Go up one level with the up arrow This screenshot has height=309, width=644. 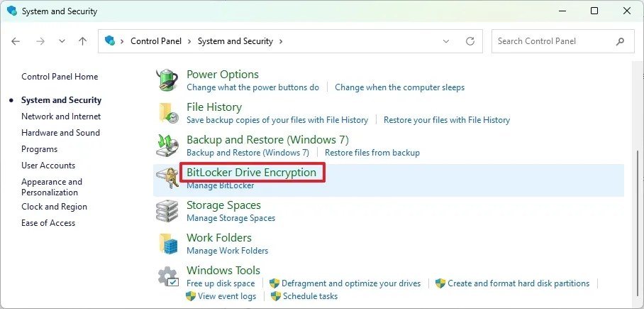82,41
